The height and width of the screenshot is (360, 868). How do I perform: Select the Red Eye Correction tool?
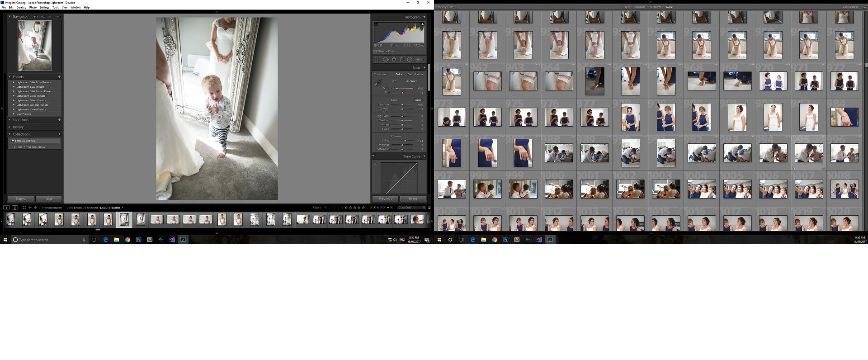(x=394, y=60)
